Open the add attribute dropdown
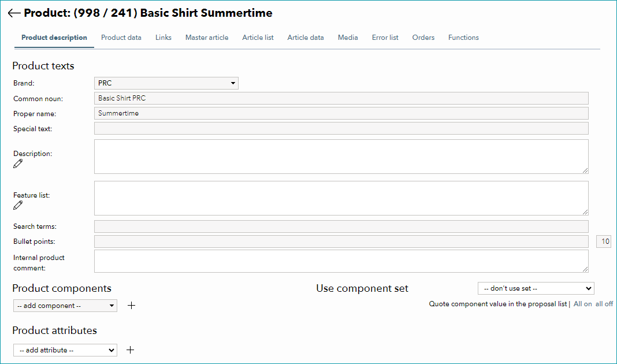 coord(65,350)
